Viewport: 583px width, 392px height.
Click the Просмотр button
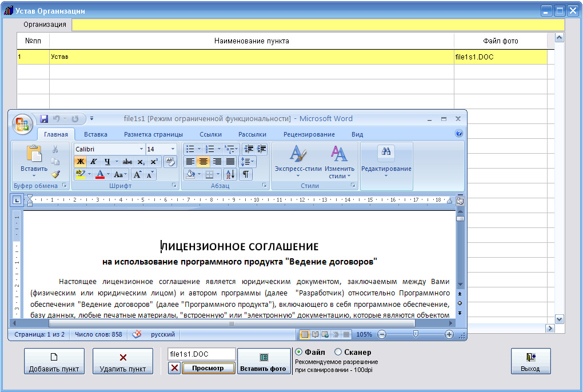208,369
